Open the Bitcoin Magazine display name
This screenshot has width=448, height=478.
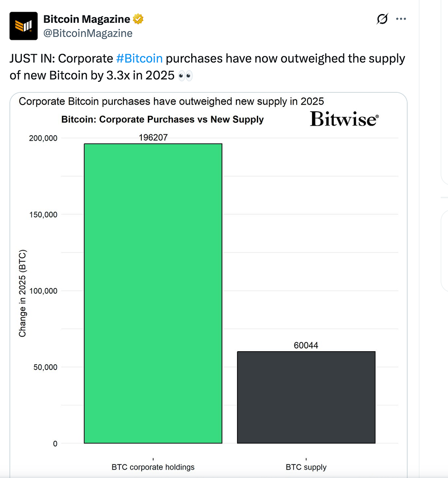tap(87, 19)
